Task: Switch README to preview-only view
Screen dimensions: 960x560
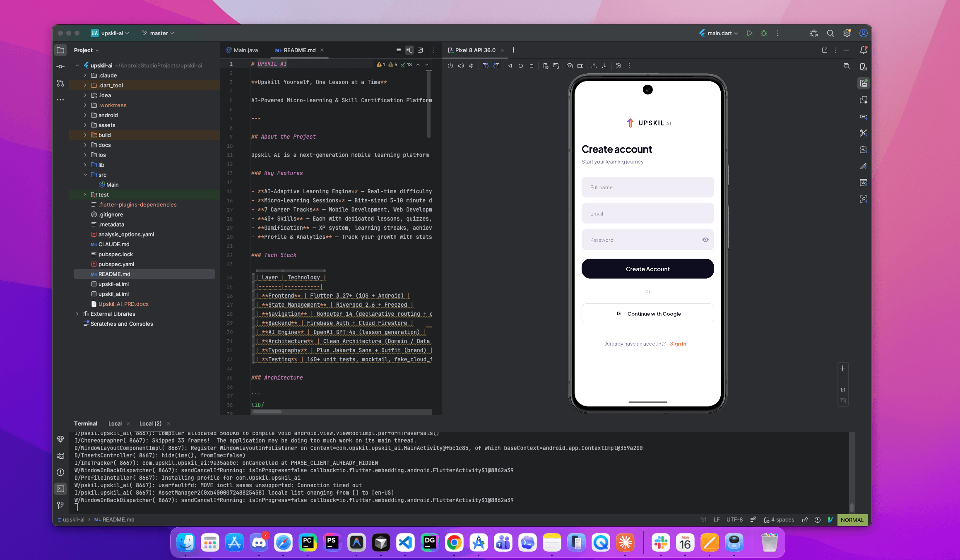Action: pyautogui.click(x=420, y=50)
